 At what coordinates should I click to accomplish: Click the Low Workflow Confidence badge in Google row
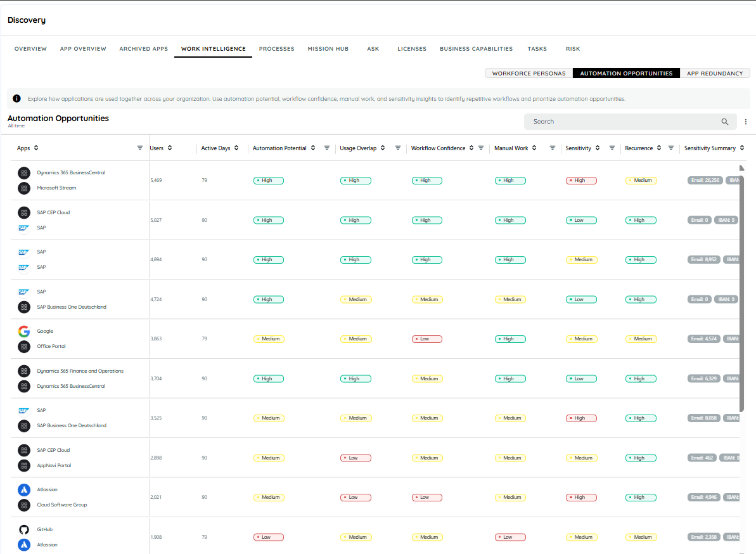click(426, 339)
